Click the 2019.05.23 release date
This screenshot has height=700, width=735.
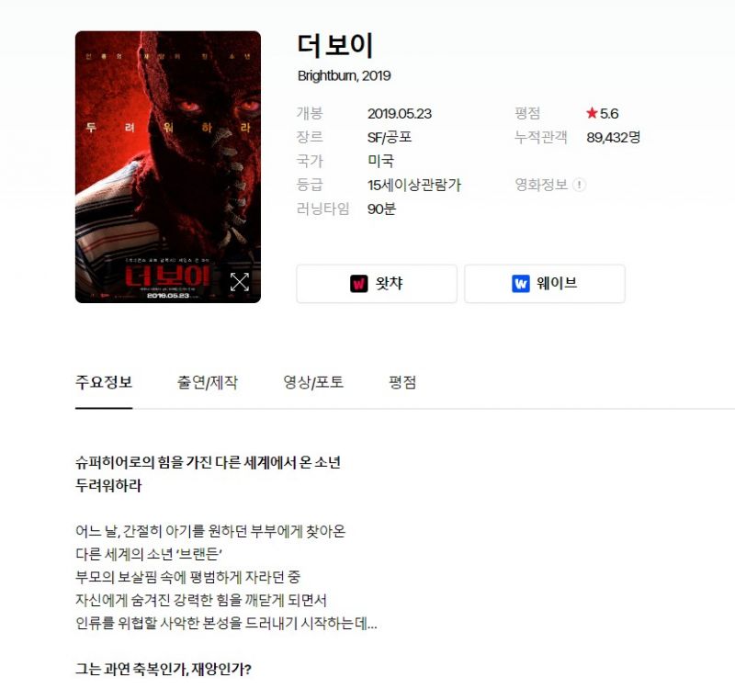pyautogui.click(x=400, y=113)
